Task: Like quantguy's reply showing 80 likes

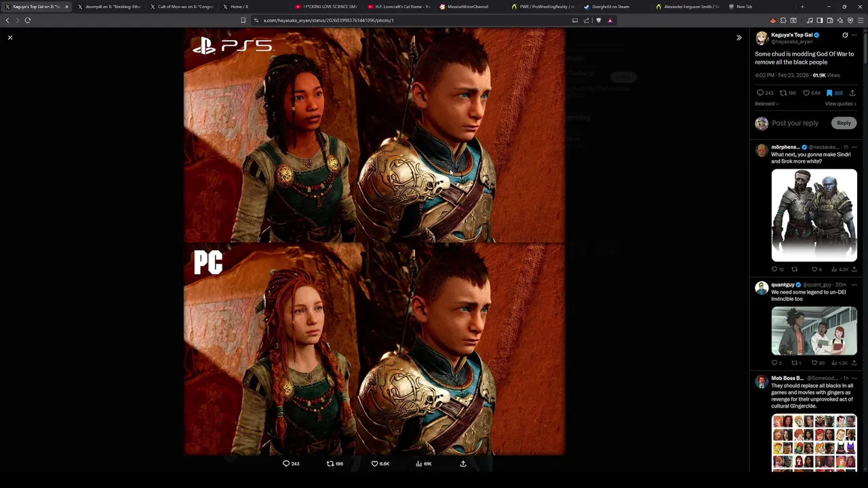Action: coord(814,363)
